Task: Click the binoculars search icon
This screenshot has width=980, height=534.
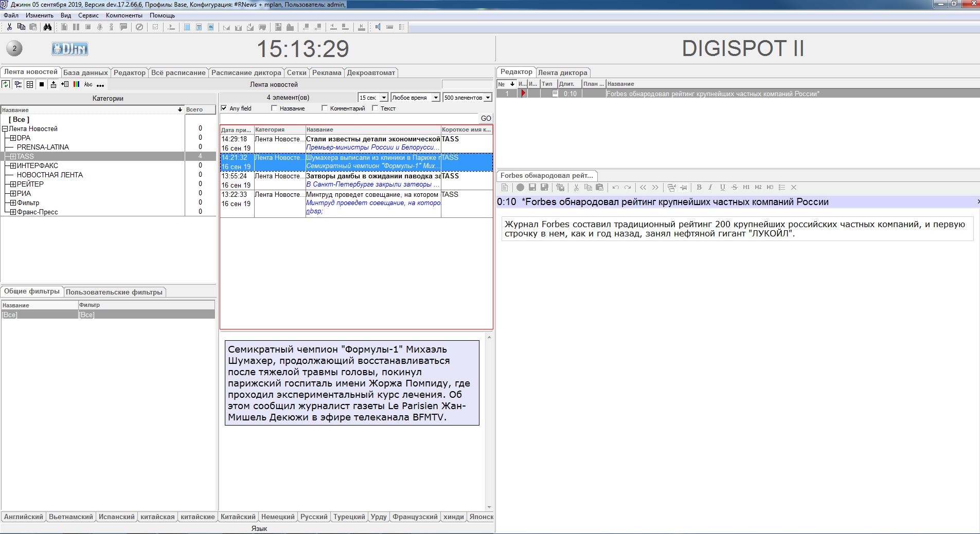Action: (x=47, y=27)
